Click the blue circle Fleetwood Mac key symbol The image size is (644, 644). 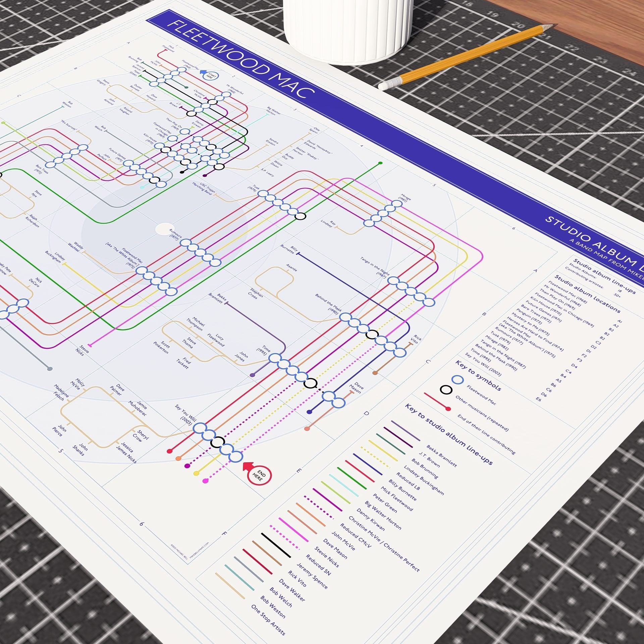(458, 380)
